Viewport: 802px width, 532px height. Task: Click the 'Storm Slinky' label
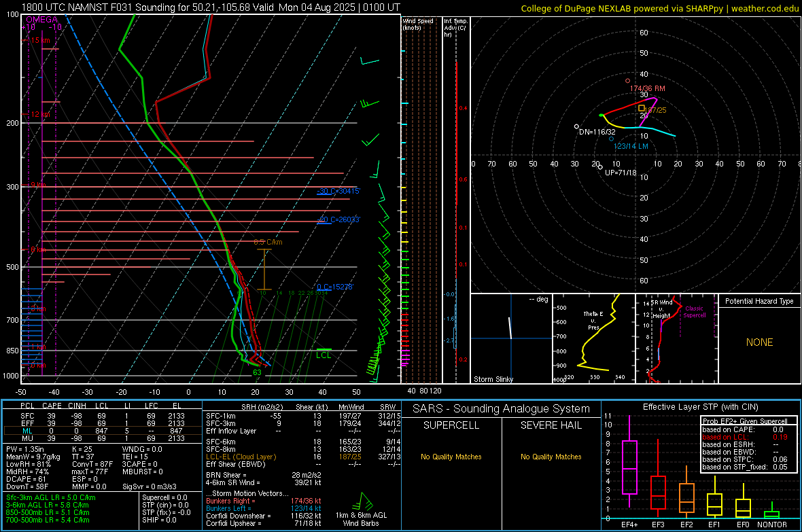tap(493, 379)
